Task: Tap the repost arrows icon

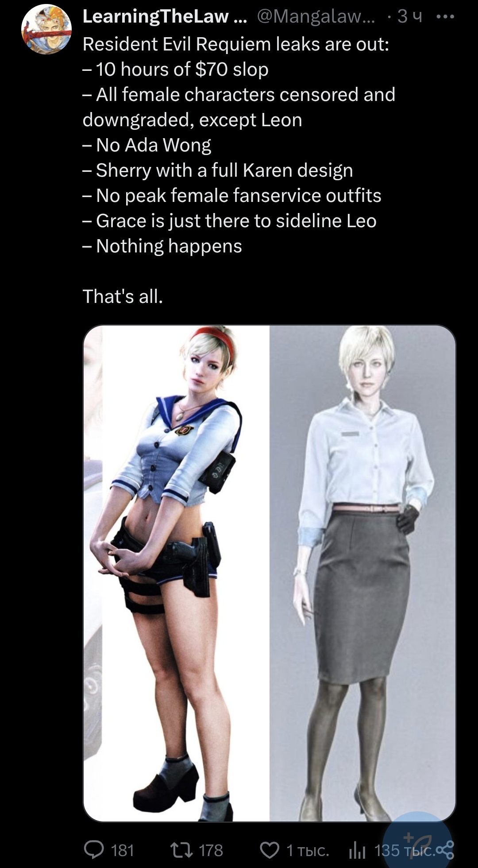Action: pos(181,850)
